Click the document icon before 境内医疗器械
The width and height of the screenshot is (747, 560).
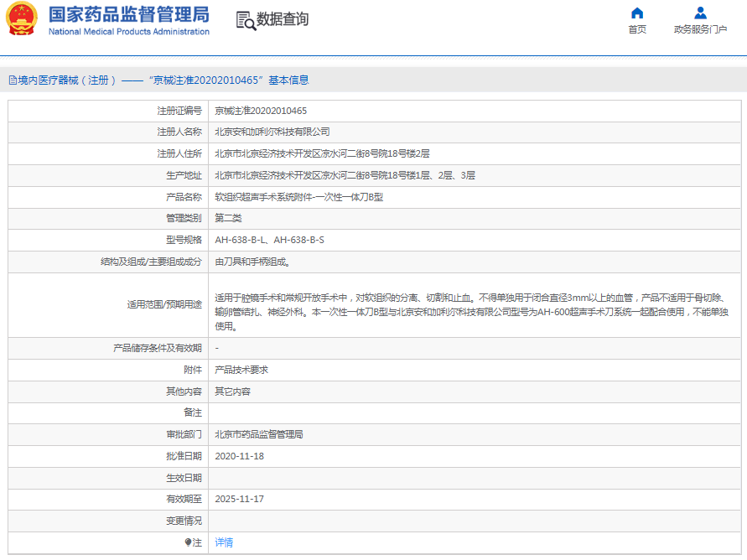(x=13, y=80)
